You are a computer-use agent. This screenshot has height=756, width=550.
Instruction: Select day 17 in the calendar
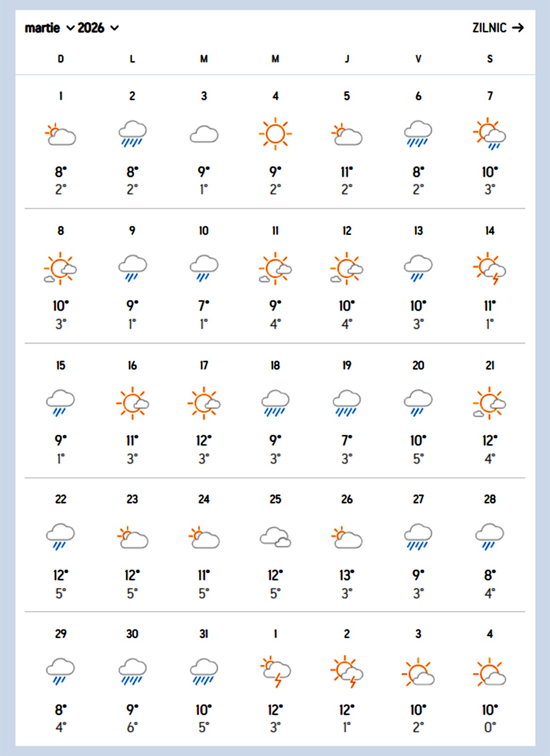(204, 365)
